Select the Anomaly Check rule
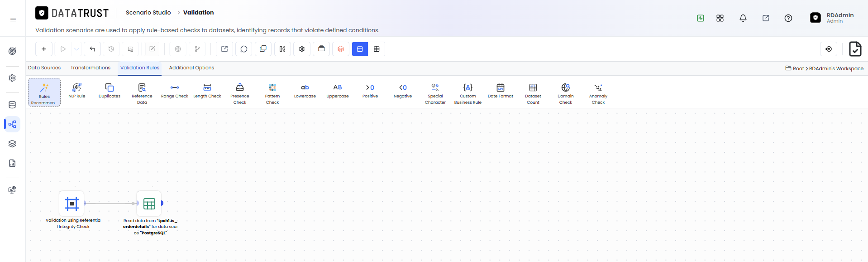This screenshot has height=262, width=868. pyautogui.click(x=598, y=93)
